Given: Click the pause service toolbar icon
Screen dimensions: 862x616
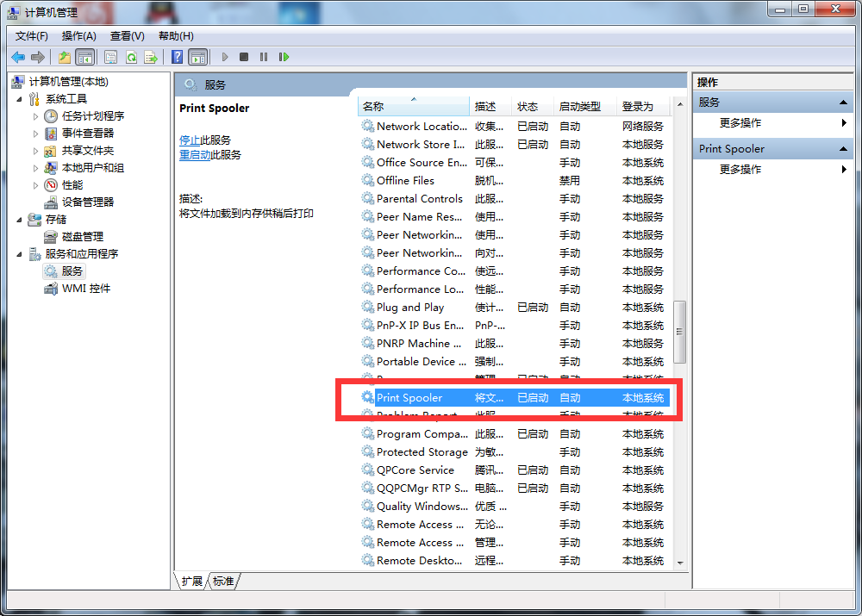Looking at the screenshot, I should point(263,57).
